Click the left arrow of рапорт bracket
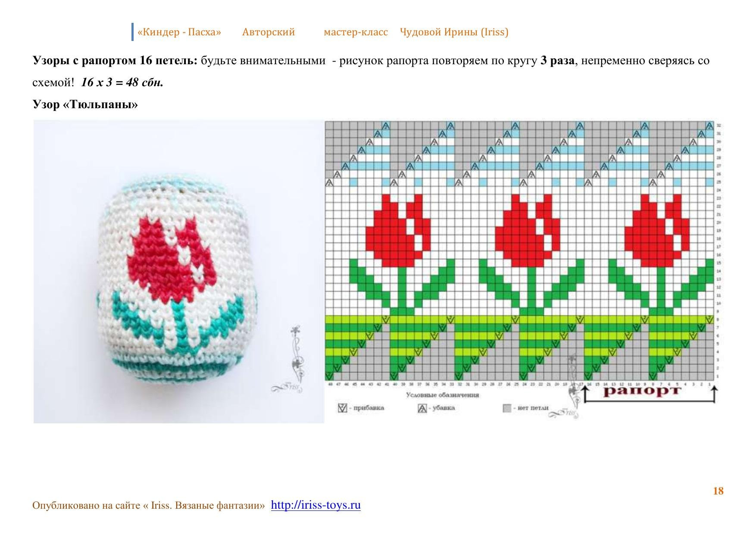This screenshot has height=535, width=756. (x=585, y=394)
